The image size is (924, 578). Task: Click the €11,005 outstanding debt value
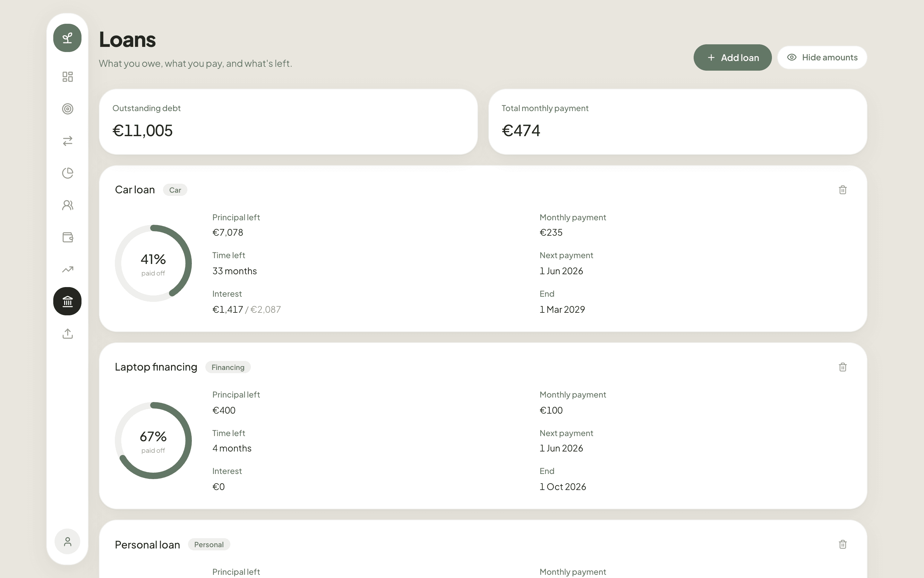click(x=142, y=131)
